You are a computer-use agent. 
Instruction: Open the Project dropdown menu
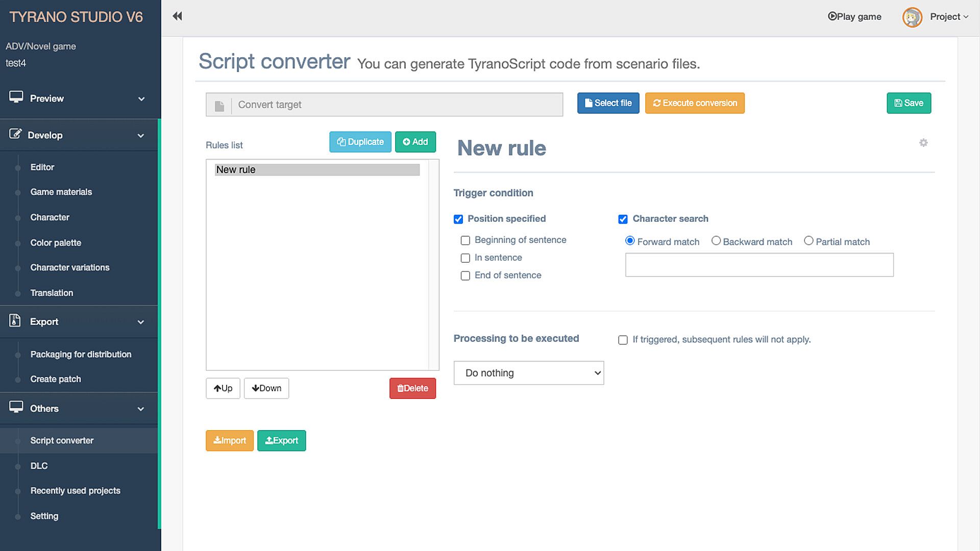click(948, 17)
